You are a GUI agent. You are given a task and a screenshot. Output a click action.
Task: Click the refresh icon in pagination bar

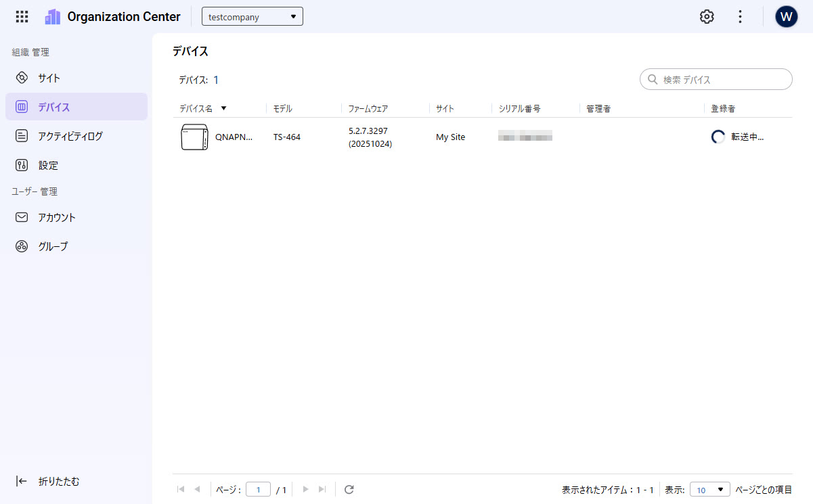[x=349, y=490]
